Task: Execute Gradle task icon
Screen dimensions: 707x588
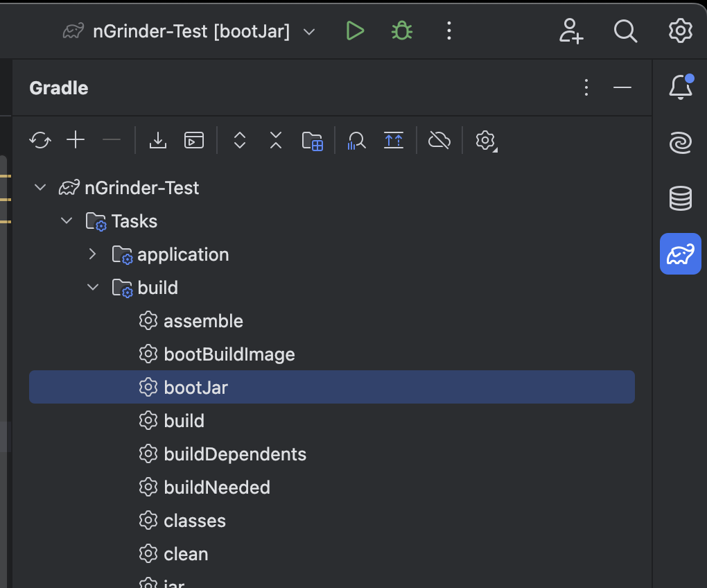Action: 194,140
